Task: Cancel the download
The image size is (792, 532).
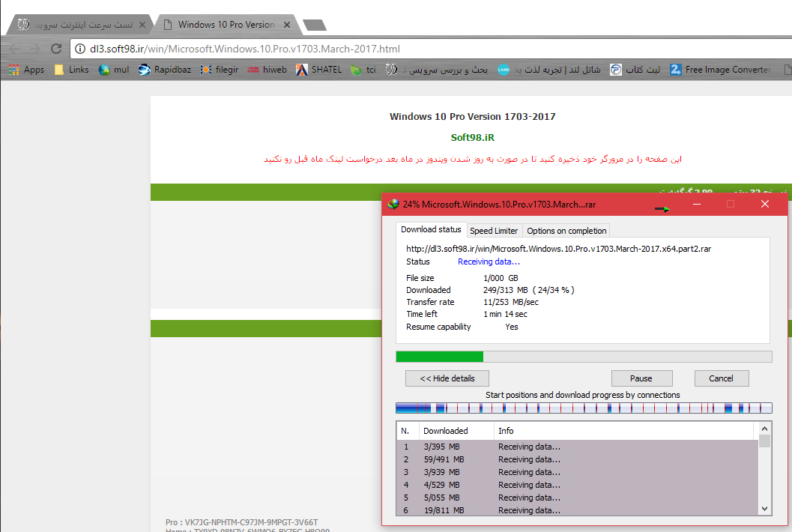Action: [x=721, y=378]
